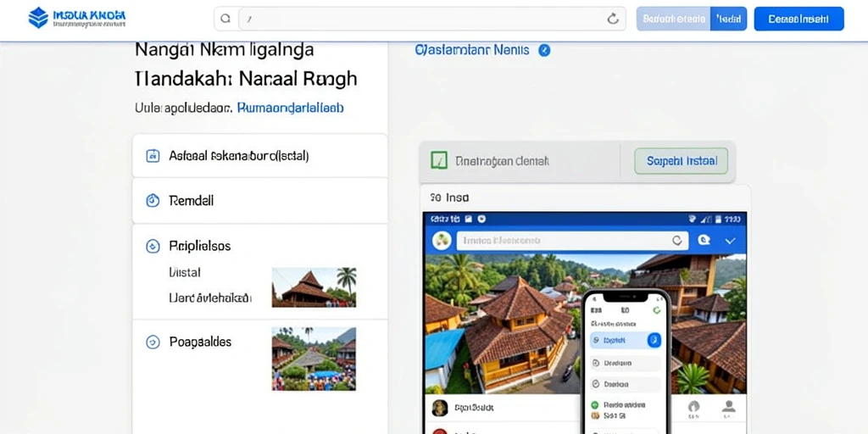This screenshot has height=434, width=868.
Task: Click the reload icon inside the blue bar's search field
Action: pos(677,241)
